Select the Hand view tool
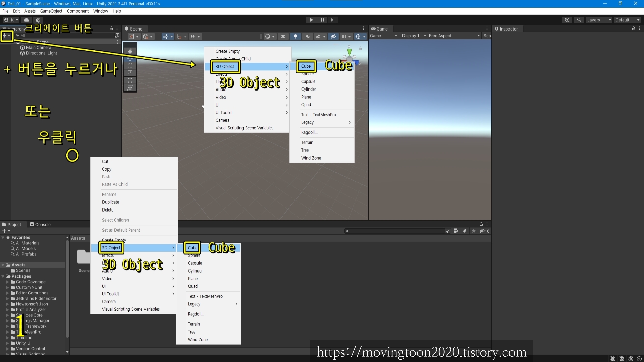Image resolution: width=644 pixels, height=362 pixels. click(130, 51)
